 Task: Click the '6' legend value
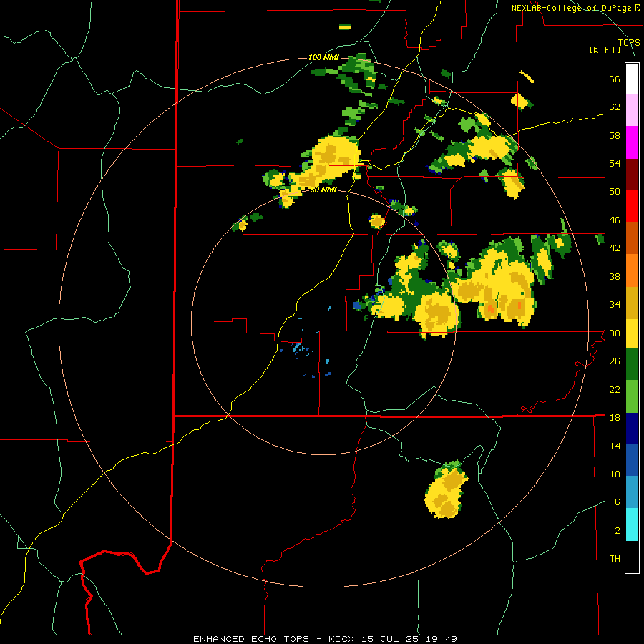[x=618, y=502]
